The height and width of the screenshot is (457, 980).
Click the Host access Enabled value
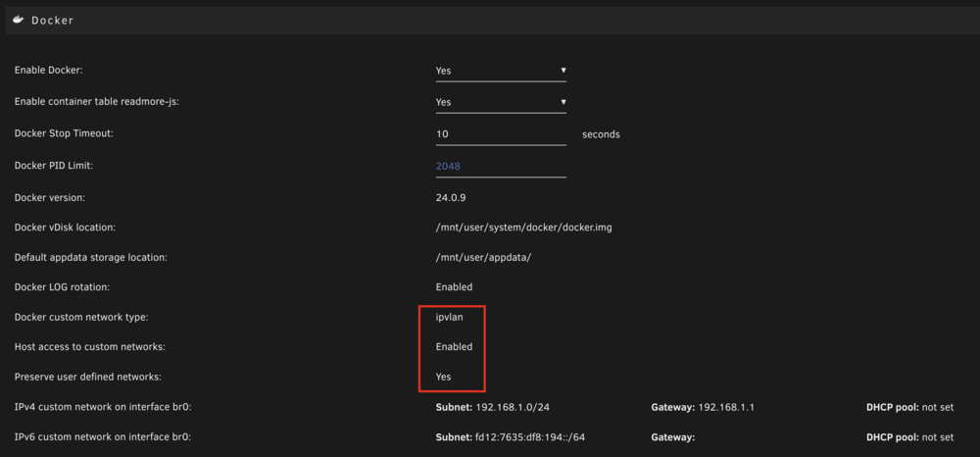[x=454, y=346]
